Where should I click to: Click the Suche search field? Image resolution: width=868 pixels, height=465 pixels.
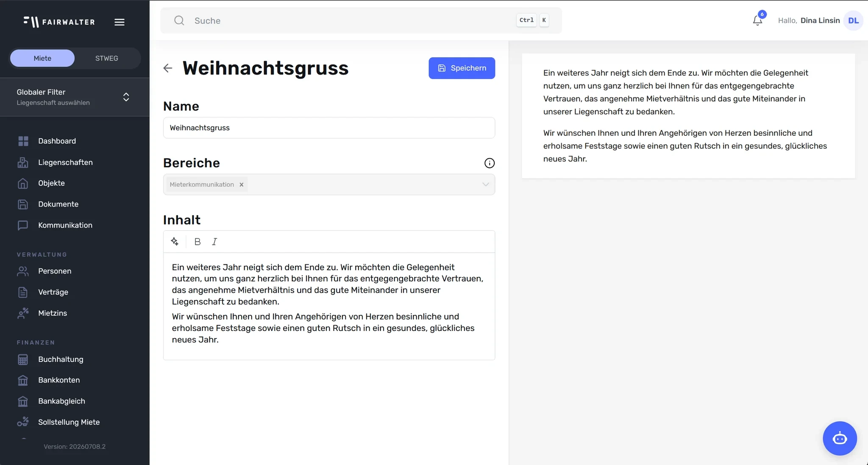click(x=361, y=20)
